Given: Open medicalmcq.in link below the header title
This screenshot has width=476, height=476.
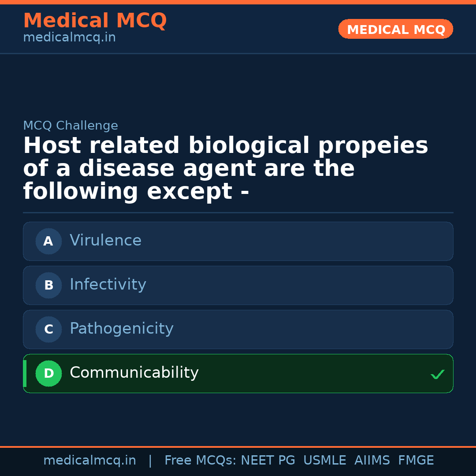Looking at the screenshot, I should tap(69, 38).
